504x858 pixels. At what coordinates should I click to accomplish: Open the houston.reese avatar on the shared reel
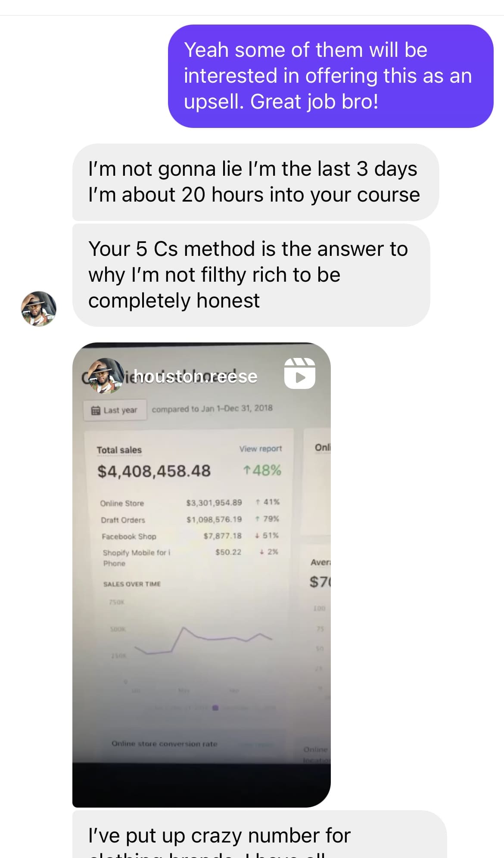coord(106,376)
